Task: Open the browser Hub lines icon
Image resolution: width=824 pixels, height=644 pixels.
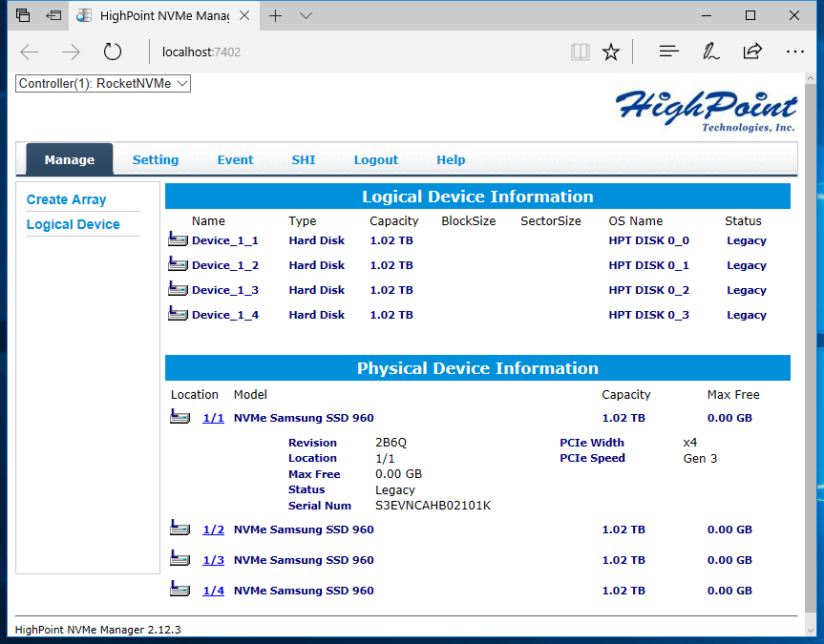Action: click(669, 52)
